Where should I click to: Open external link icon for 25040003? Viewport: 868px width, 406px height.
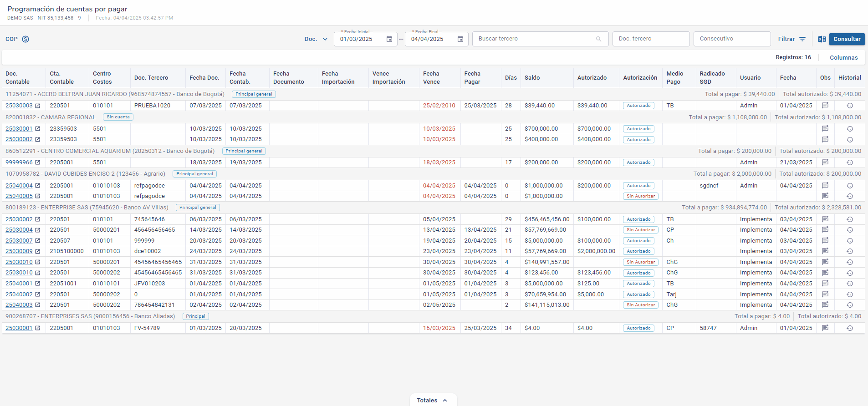[38, 305]
